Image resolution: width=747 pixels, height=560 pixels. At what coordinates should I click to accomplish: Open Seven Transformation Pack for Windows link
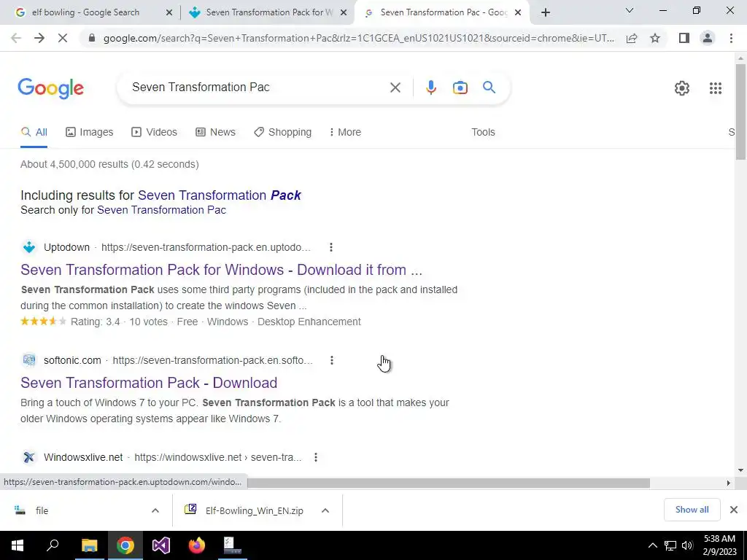(x=222, y=270)
